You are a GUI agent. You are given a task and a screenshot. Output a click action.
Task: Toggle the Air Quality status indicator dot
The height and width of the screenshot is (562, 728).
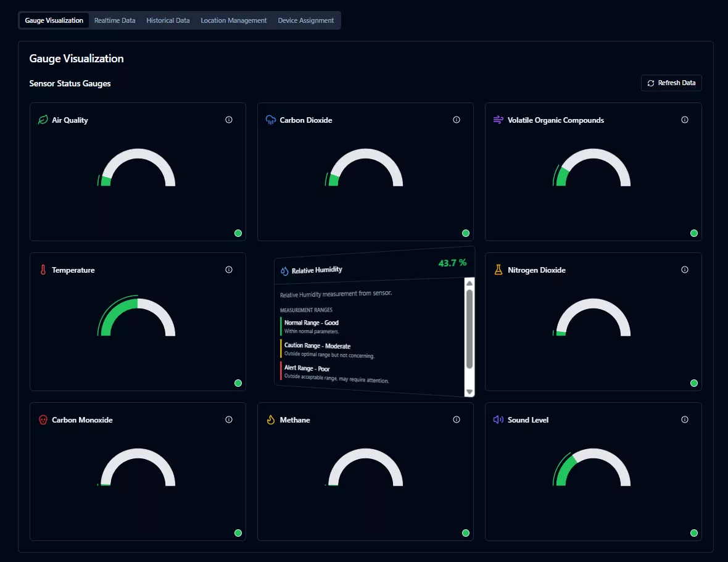coord(238,233)
